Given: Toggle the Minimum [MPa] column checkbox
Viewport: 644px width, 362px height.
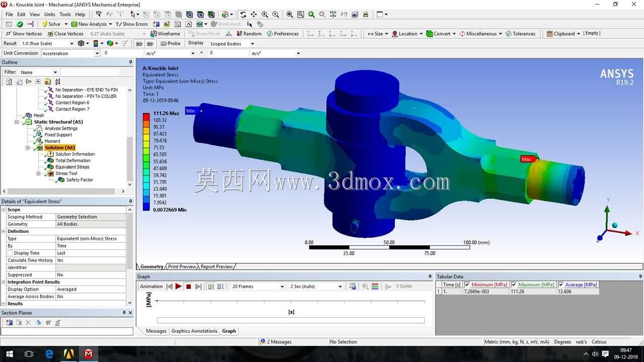Looking at the screenshot, I should click(x=467, y=285).
